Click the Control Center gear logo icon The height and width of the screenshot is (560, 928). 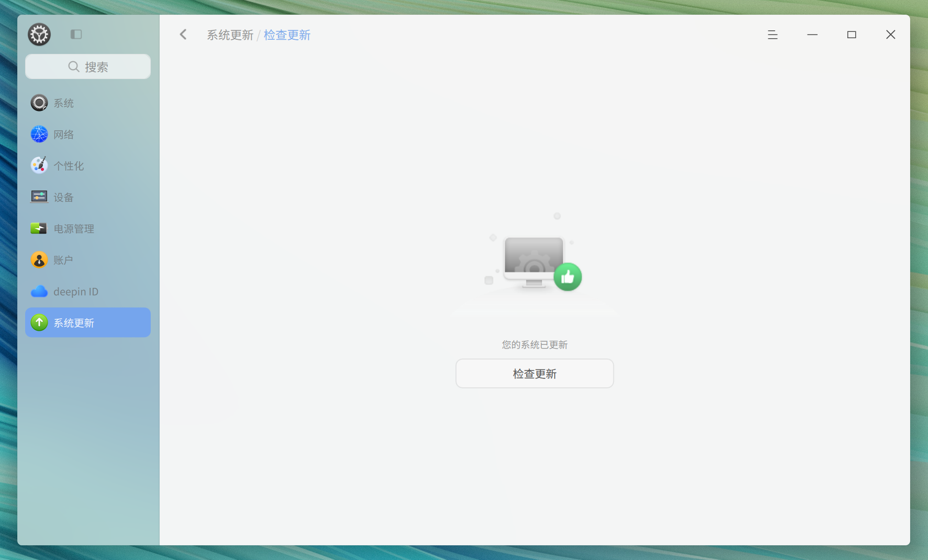coord(39,35)
